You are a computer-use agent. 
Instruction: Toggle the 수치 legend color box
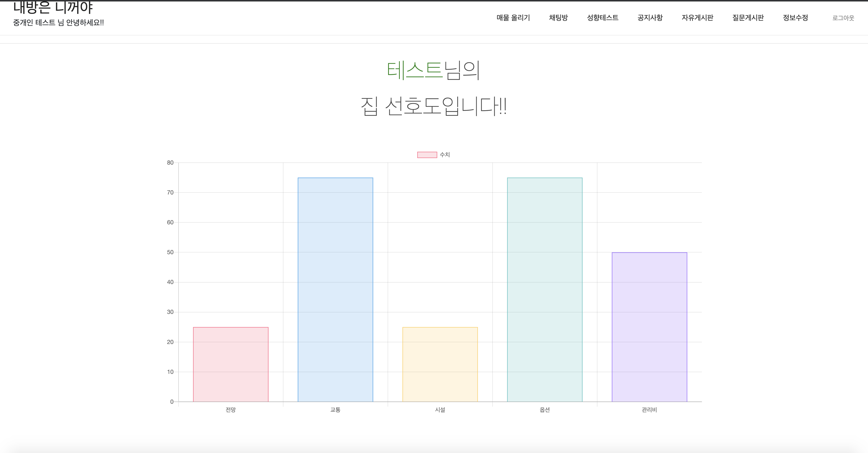tap(427, 155)
